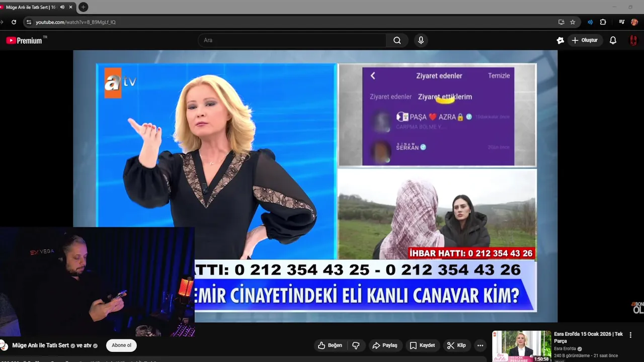Save the video with Kaydet
The width and height of the screenshot is (644, 362).
click(x=422, y=345)
